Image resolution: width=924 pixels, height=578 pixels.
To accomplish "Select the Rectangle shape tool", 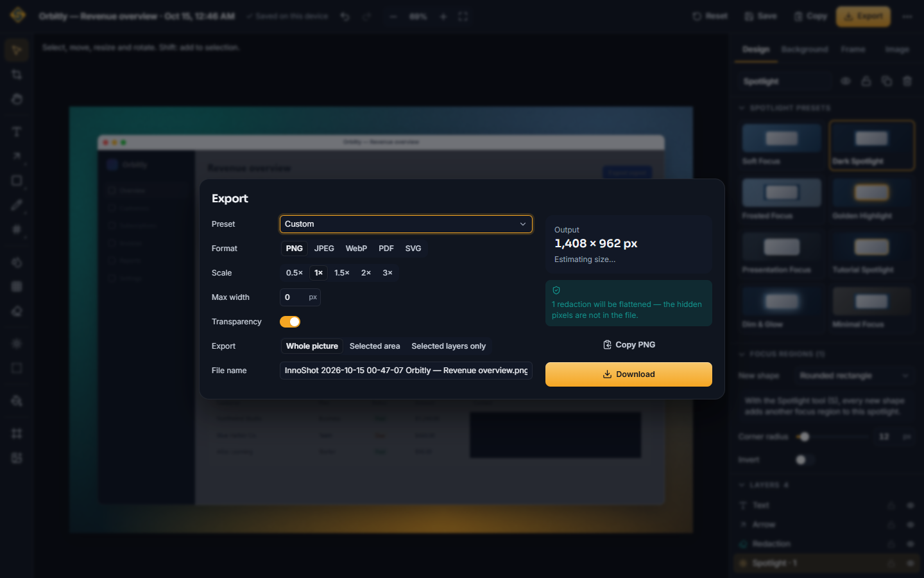I will pyautogui.click(x=17, y=180).
